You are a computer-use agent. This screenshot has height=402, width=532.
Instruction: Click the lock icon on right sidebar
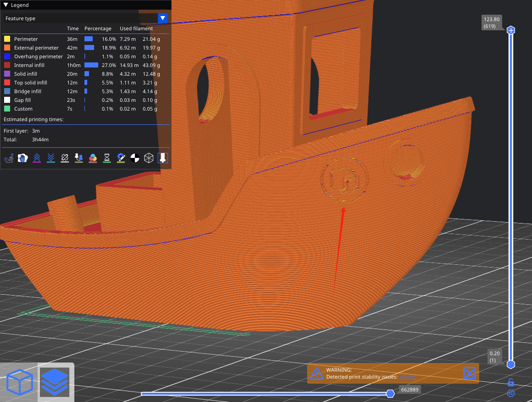[x=511, y=382]
